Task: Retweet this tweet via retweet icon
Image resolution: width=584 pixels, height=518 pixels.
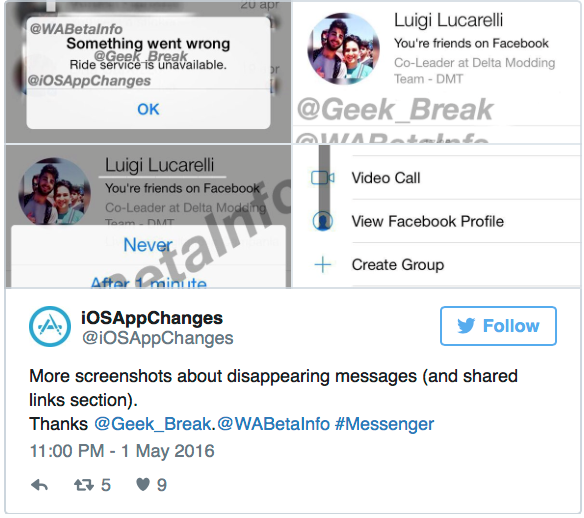Action: tap(84, 485)
